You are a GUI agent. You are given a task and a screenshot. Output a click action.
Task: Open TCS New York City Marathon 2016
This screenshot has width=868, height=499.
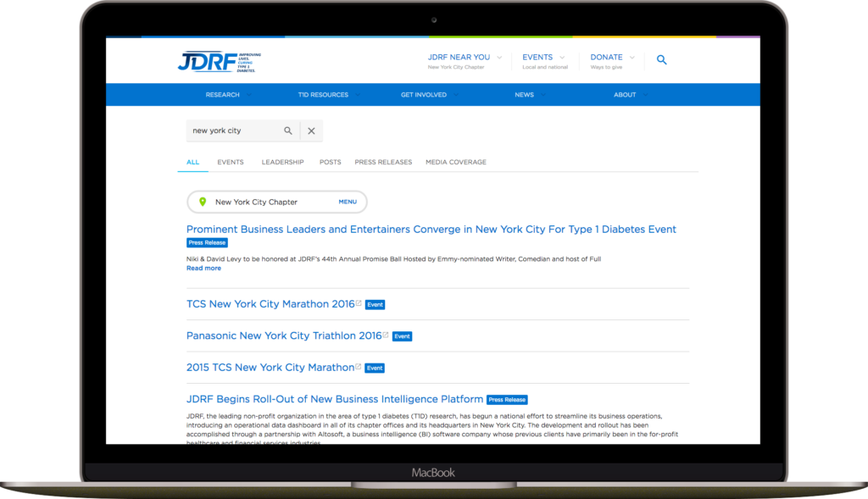click(x=270, y=303)
